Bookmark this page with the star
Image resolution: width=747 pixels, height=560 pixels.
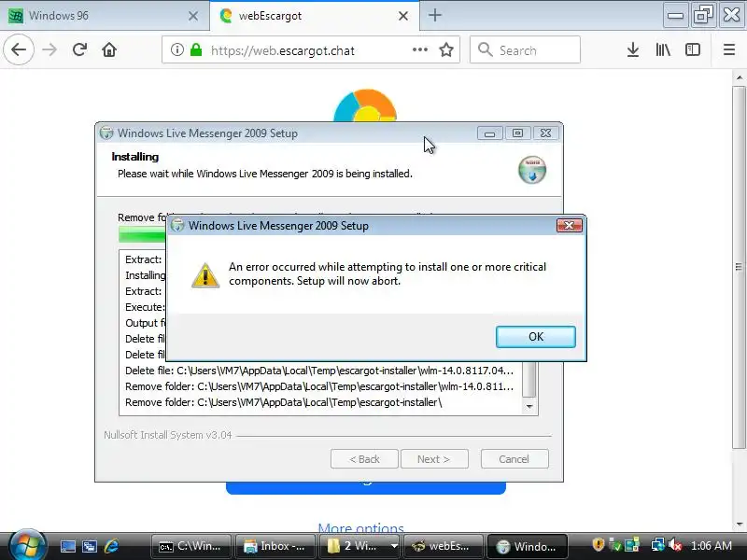coord(446,49)
